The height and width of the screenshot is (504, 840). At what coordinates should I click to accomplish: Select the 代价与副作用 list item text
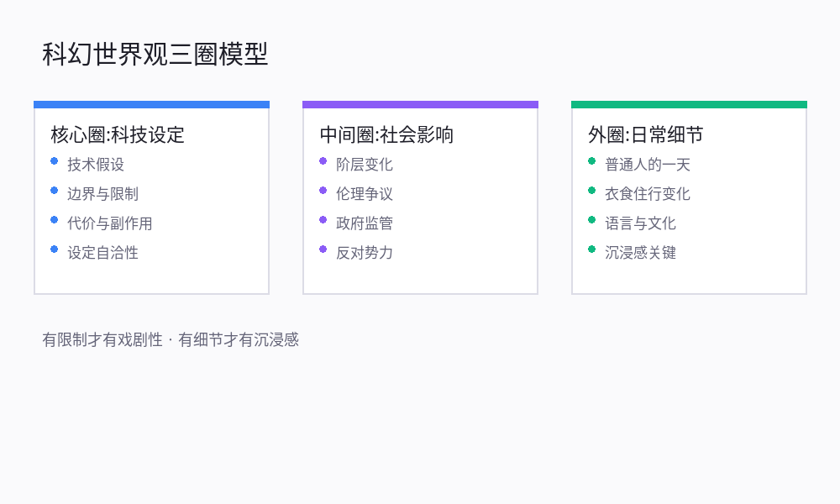tap(110, 223)
